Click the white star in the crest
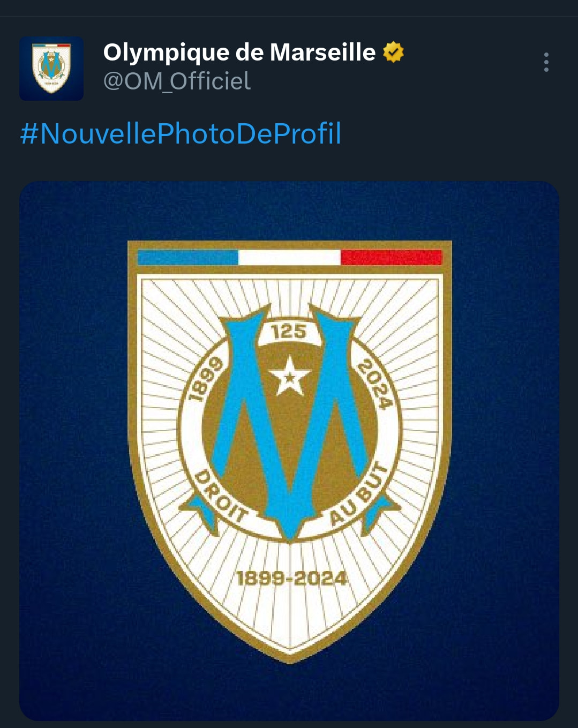This screenshot has width=578, height=728. pos(289,377)
